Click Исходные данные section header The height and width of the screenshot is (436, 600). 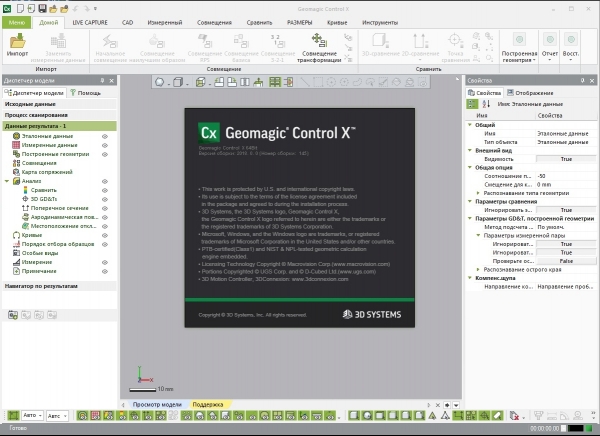(59, 104)
